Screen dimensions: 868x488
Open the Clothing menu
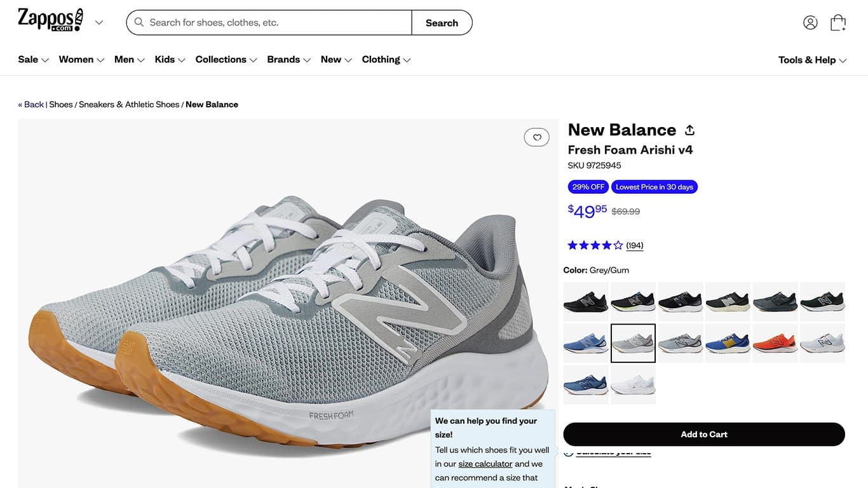point(381,59)
